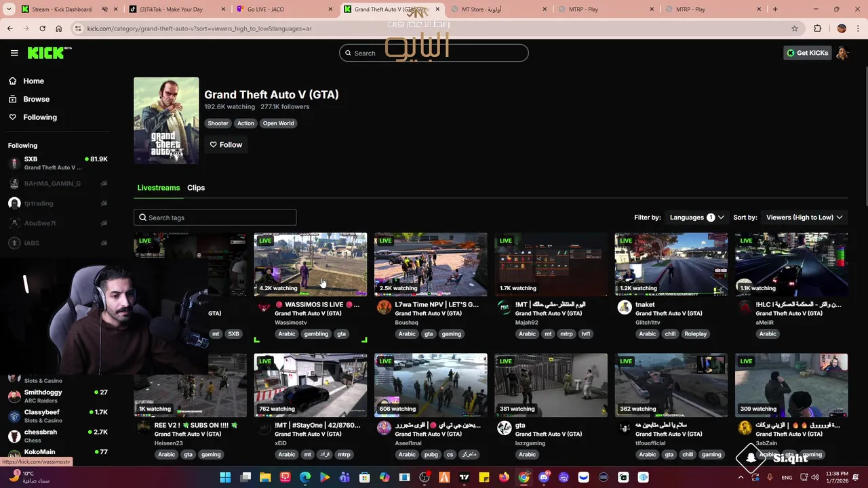The image size is (868, 488).
Task: Open the Viewers (High to Low) sort dropdown
Action: click(x=804, y=218)
